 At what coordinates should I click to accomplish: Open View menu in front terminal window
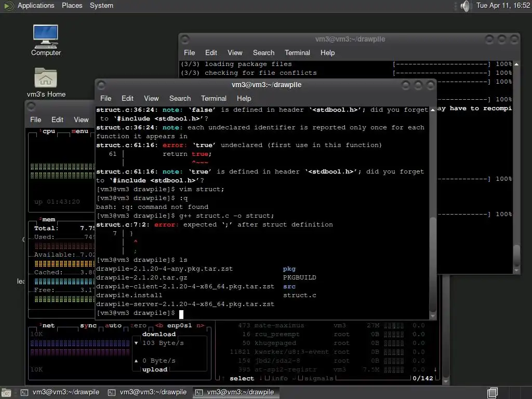(x=151, y=98)
